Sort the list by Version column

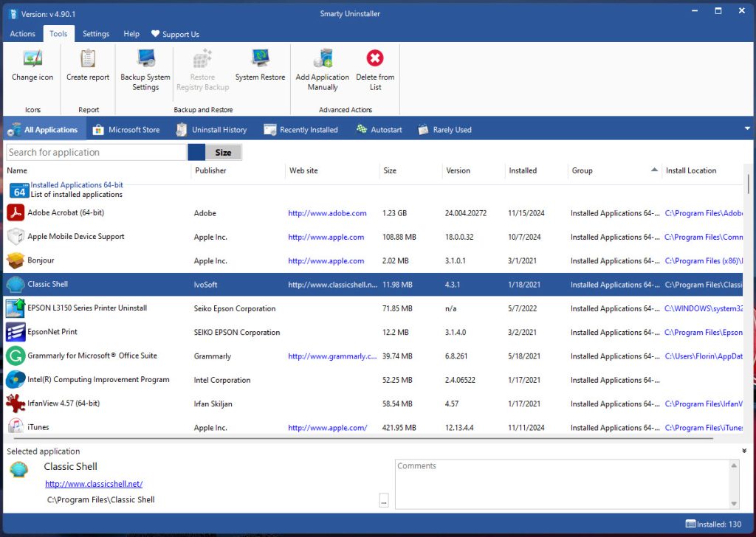click(x=474, y=170)
